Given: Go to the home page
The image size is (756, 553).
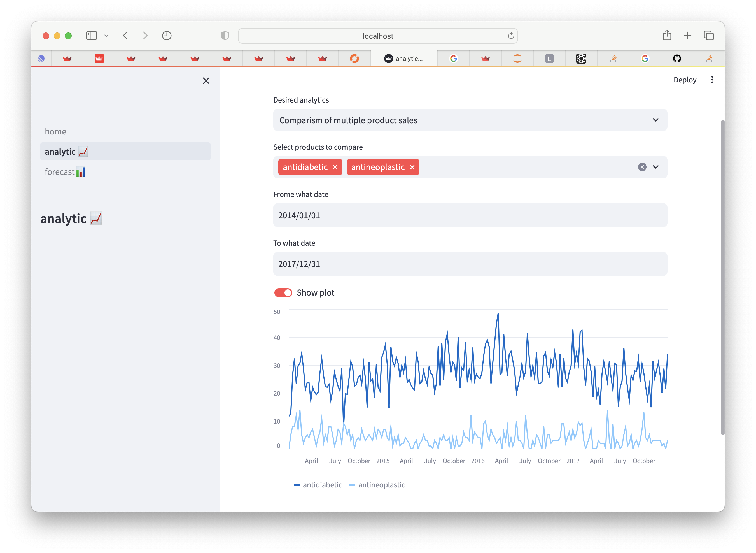Looking at the screenshot, I should point(55,131).
